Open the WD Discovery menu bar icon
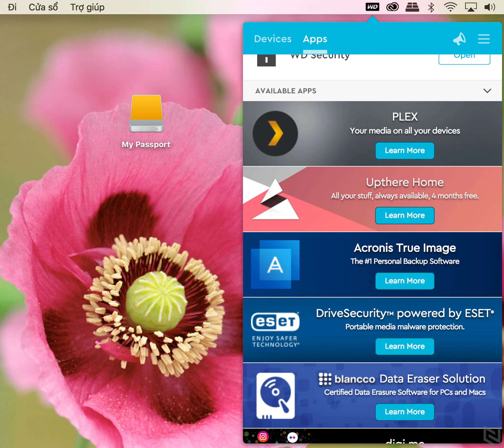The width and height of the screenshot is (504, 448). [x=372, y=7]
